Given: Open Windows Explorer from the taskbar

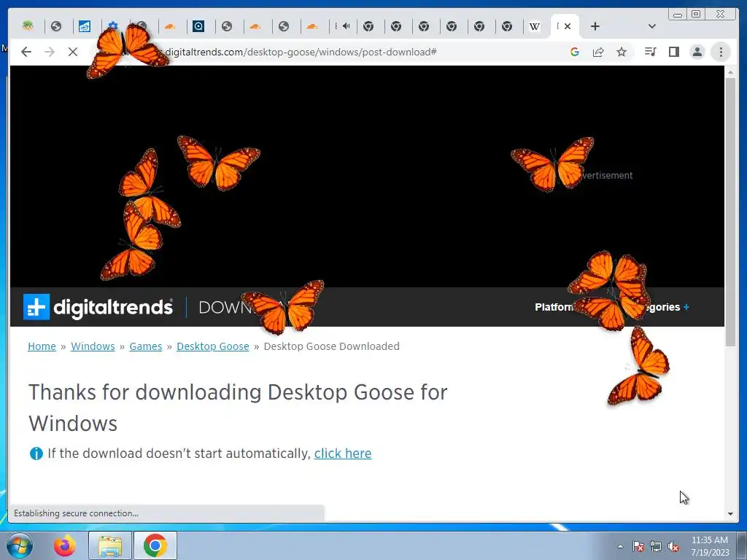Looking at the screenshot, I should point(110,545).
